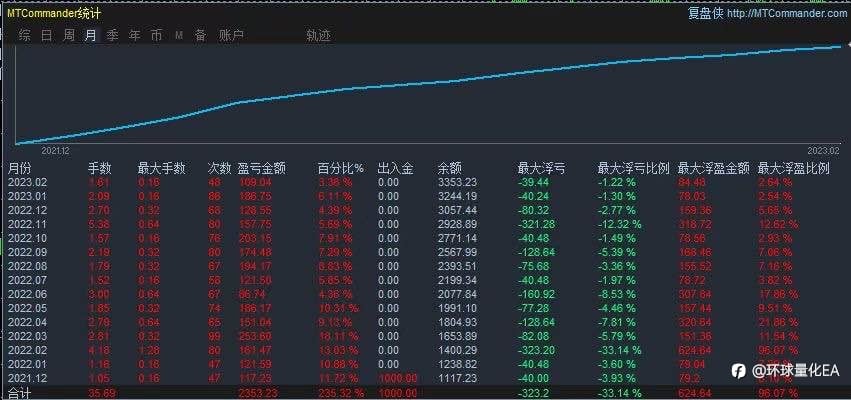This screenshot has height=400, width=851.
Task: Select the 周 weekly tab
Action: (x=69, y=36)
